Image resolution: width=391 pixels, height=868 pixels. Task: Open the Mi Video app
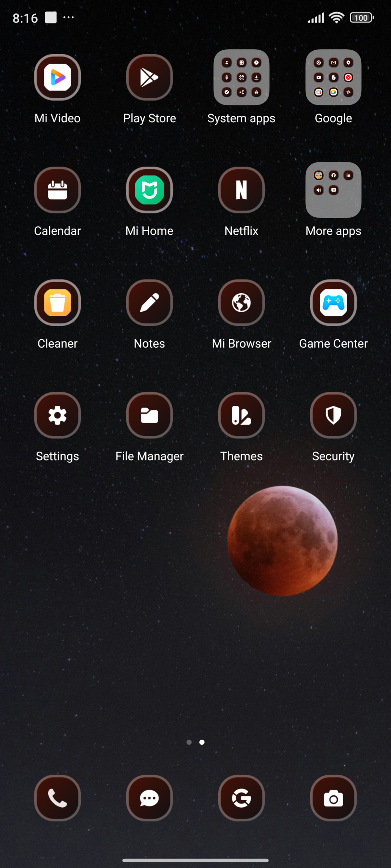pos(58,77)
